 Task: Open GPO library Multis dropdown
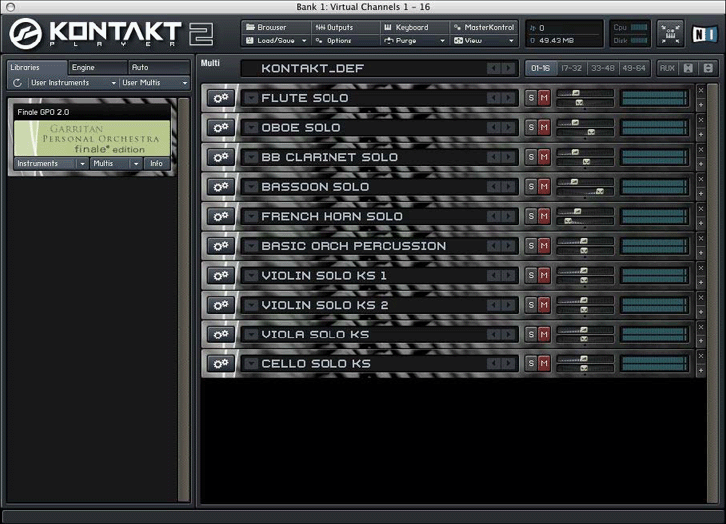[x=116, y=164]
